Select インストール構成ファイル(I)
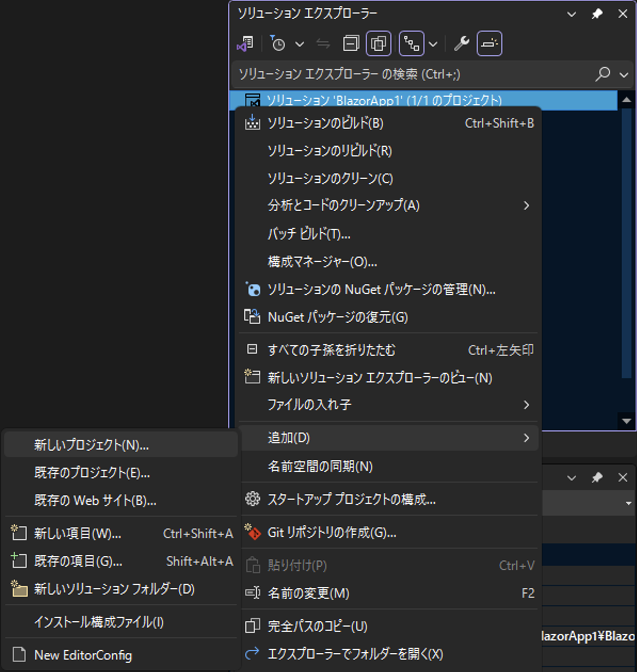Screen dimensions: 637x672 [121, 622]
